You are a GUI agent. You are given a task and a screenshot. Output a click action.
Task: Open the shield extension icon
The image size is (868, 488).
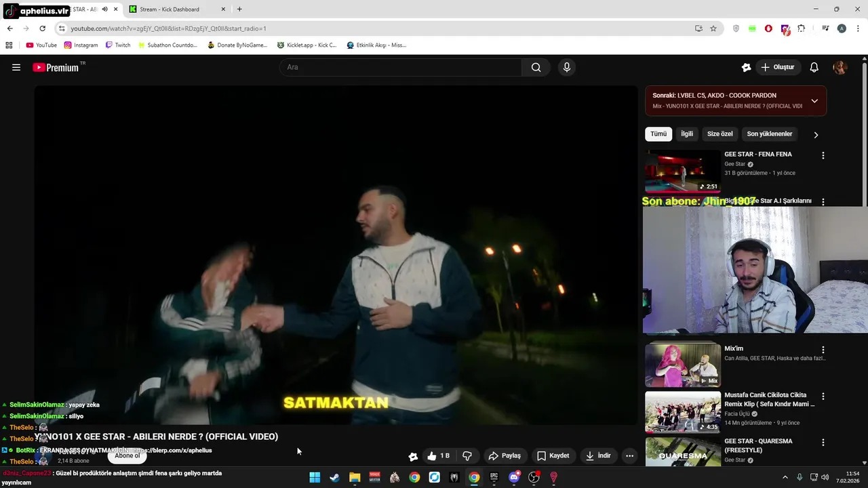point(736,28)
